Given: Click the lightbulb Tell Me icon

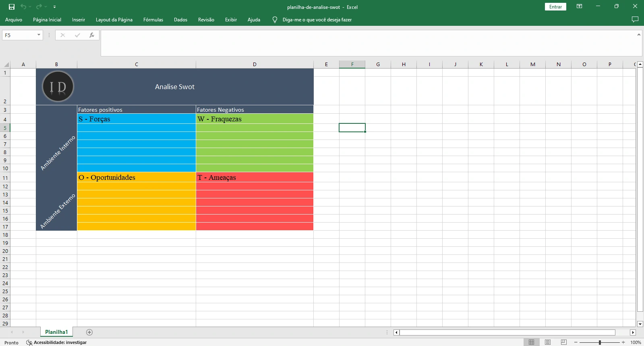Looking at the screenshot, I should coord(275,19).
